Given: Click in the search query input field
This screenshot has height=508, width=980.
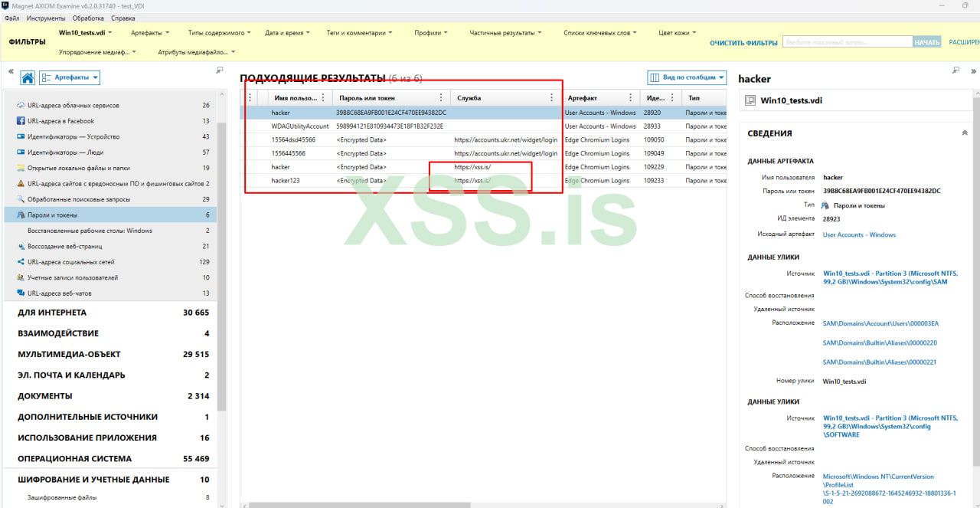Looking at the screenshot, I should click(x=847, y=42).
